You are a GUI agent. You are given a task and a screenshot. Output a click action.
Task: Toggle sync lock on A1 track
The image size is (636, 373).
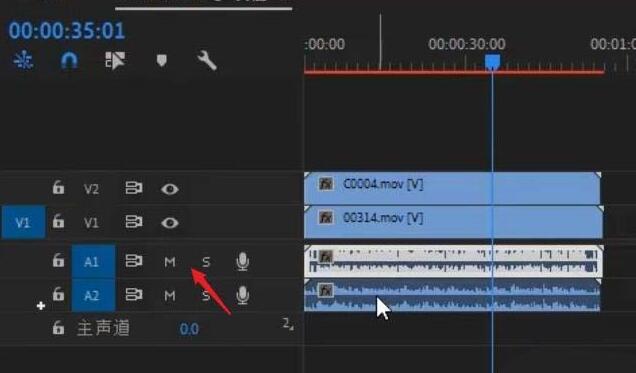[133, 261]
